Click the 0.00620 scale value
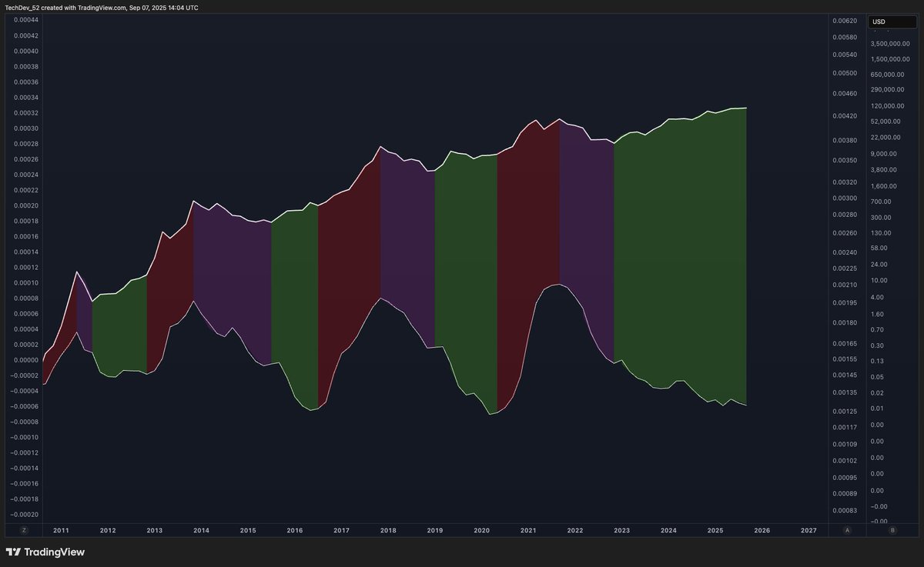The image size is (924, 567). tap(845, 20)
